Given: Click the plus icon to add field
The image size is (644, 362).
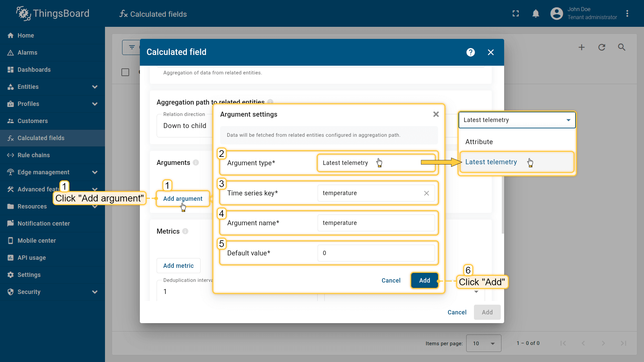Looking at the screenshot, I should (582, 47).
